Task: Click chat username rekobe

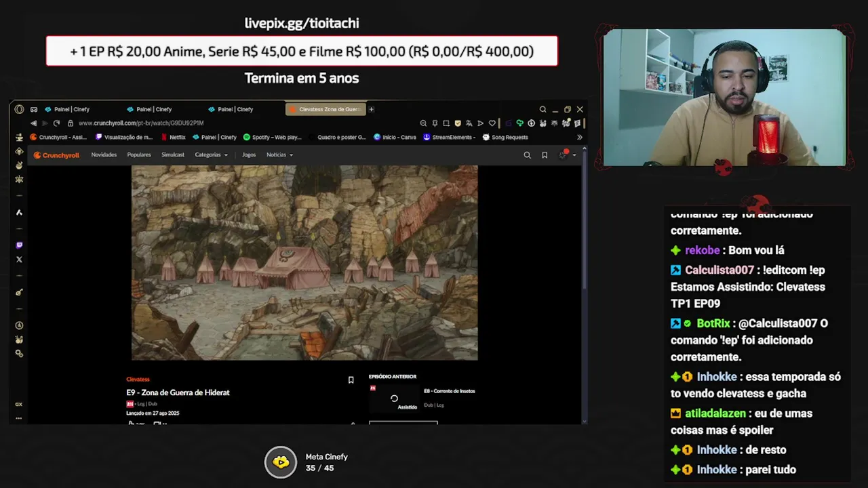Action: 702,250
